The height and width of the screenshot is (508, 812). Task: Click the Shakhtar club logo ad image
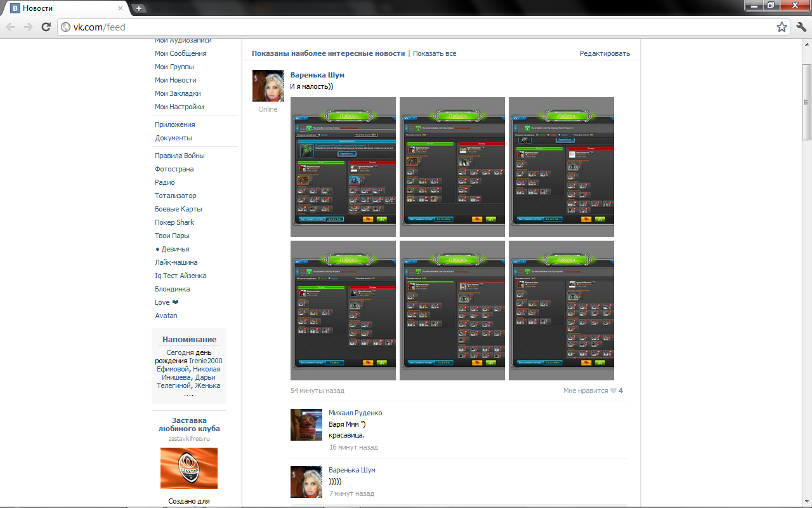189,468
